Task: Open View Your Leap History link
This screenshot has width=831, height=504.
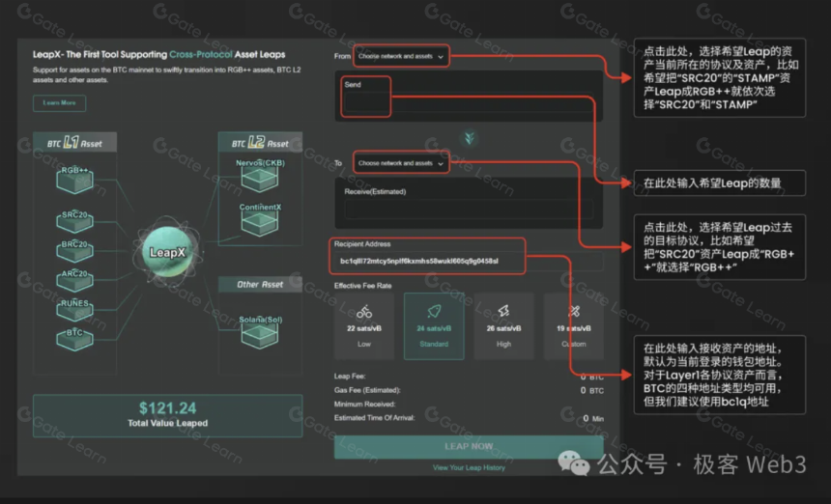Action: point(469,467)
